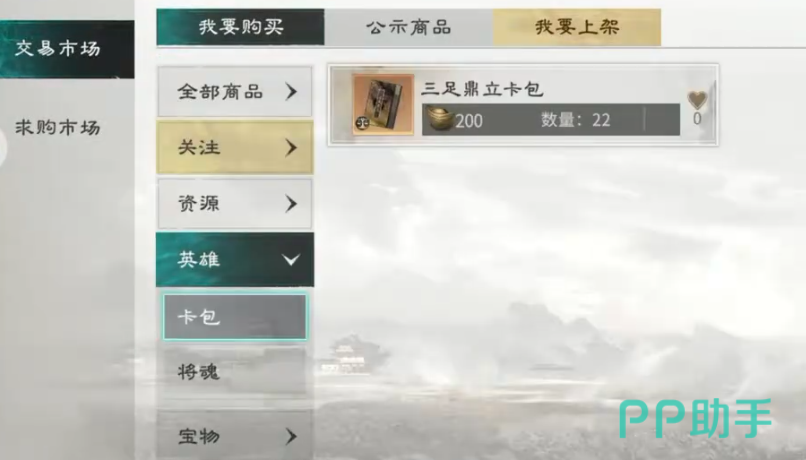This screenshot has height=460, width=806.
Task: Expand the 资源 category chevron
Action: (x=291, y=204)
